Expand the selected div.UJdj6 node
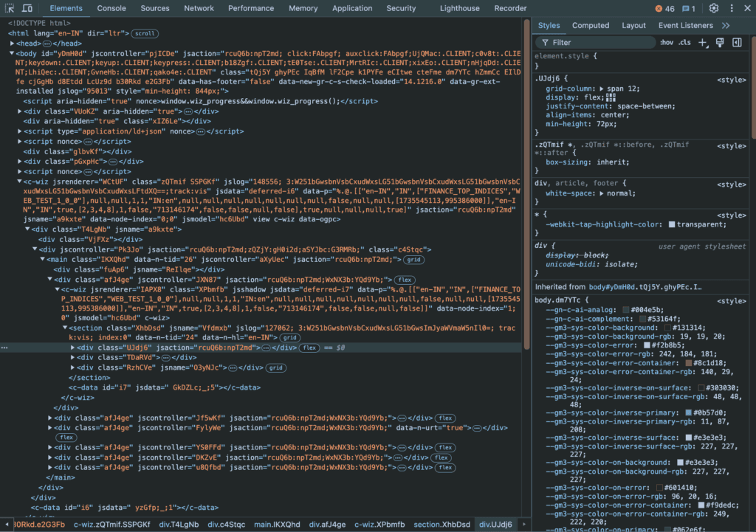The width and height of the screenshot is (756, 532). coord(73,348)
